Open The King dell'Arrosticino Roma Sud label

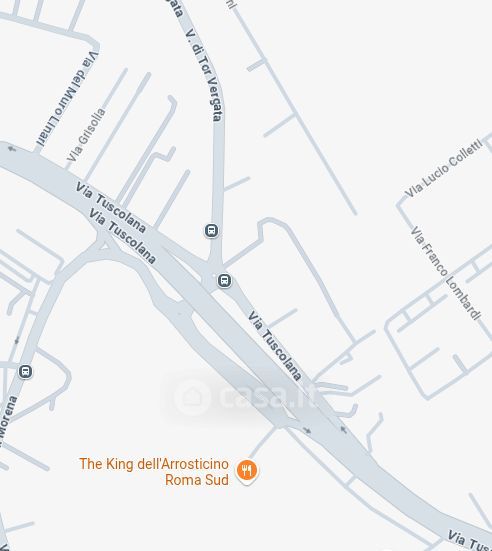[154, 472]
